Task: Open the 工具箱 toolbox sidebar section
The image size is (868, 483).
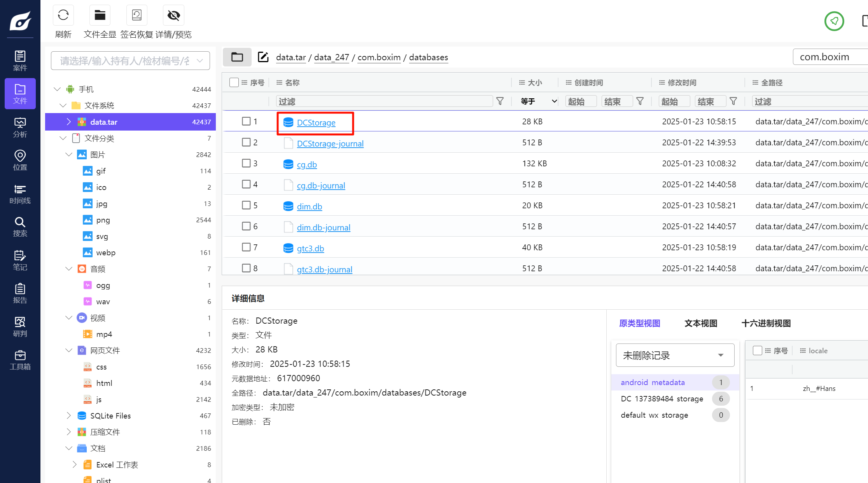Action: 20,360
